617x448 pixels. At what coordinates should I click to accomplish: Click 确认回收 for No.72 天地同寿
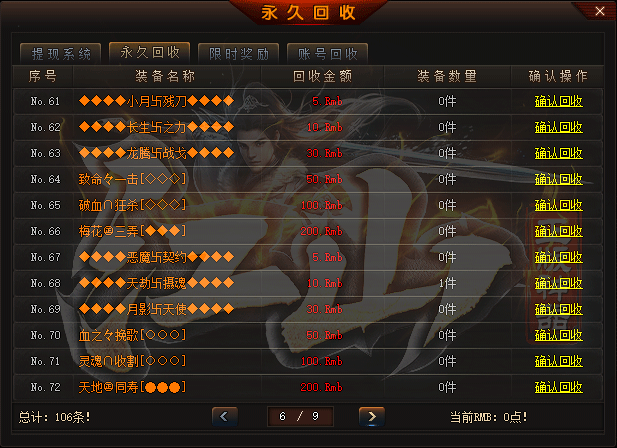pos(558,387)
